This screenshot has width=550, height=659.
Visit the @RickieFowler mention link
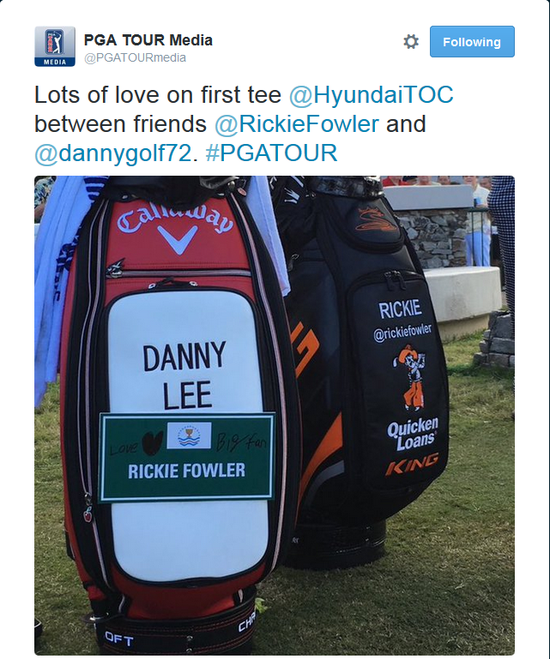[297, 124]
